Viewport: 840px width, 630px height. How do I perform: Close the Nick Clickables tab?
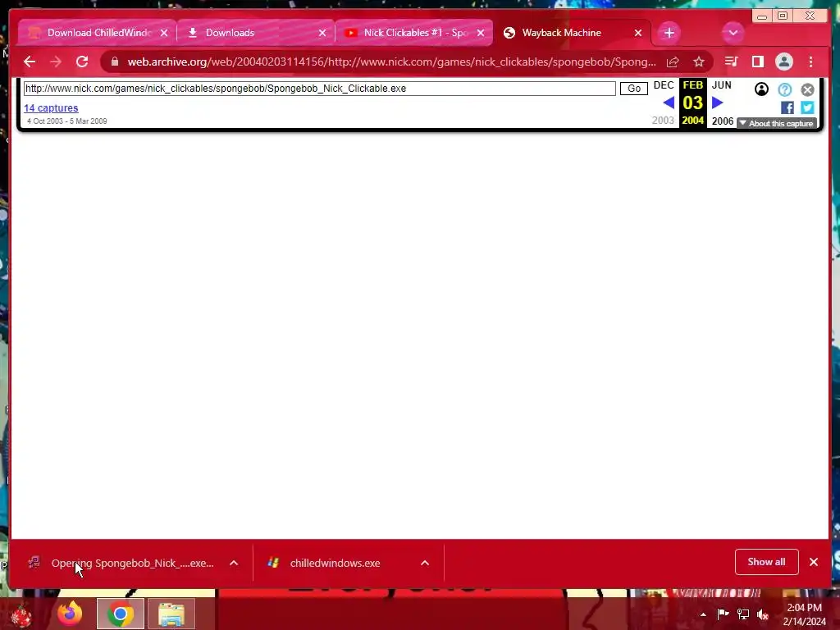(481, 33)
